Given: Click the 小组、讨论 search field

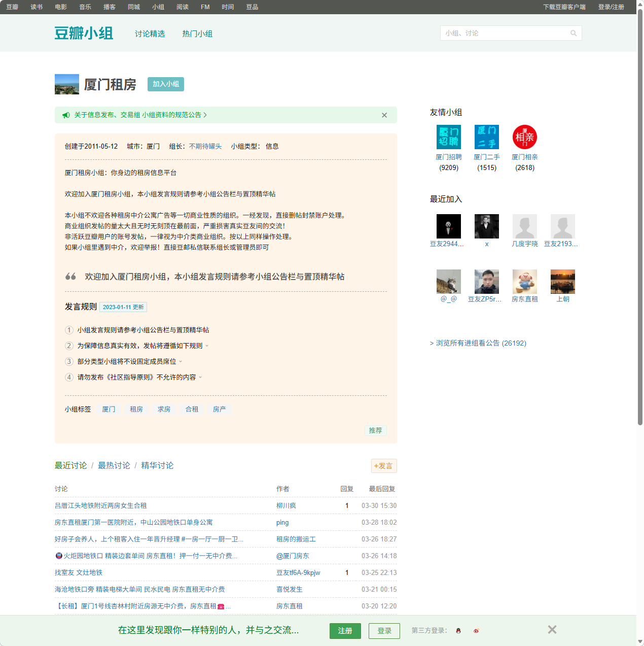Looking at the screenshot, I should click(502, 32).
